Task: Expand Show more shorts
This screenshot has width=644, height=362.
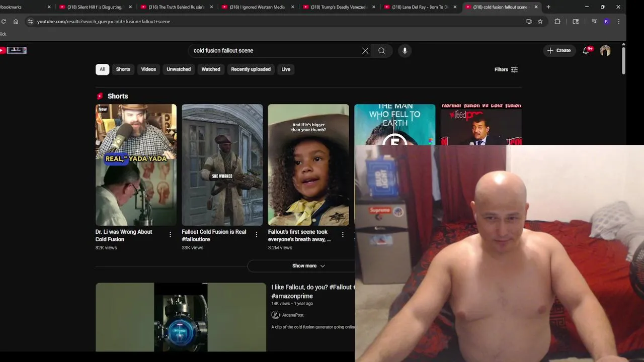Action: click(308, 265)
